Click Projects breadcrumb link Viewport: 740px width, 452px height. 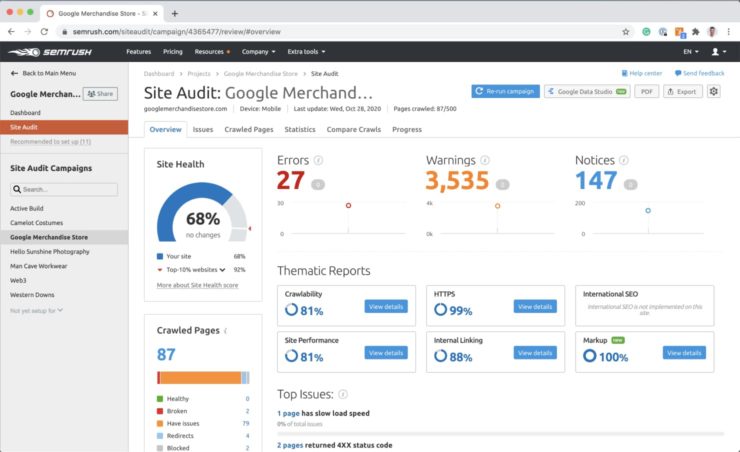point(199,74)
